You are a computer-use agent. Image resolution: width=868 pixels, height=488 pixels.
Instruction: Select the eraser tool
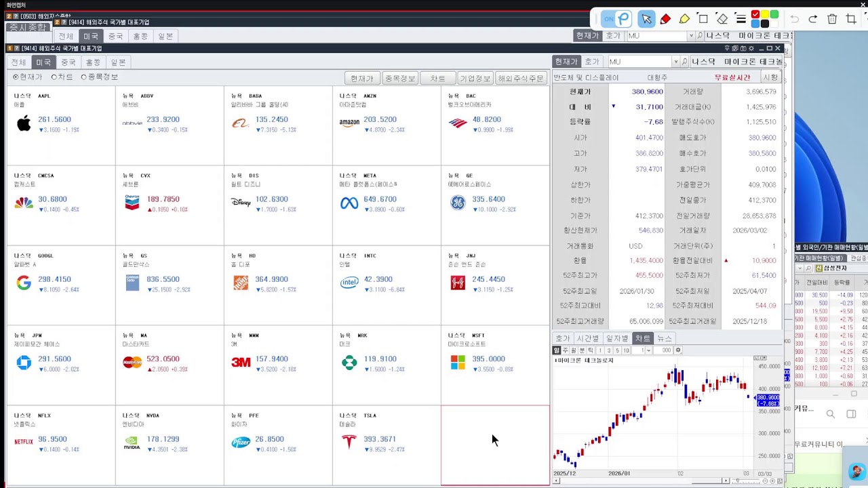pos(722,19)
